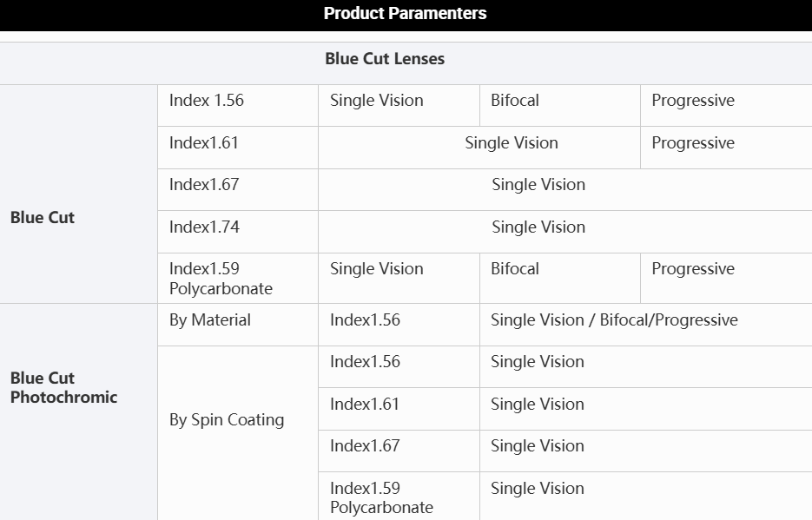Screen dimensions: 812x520
Task: Click the Product Paramenters title bar
Action: click(405, 14)
